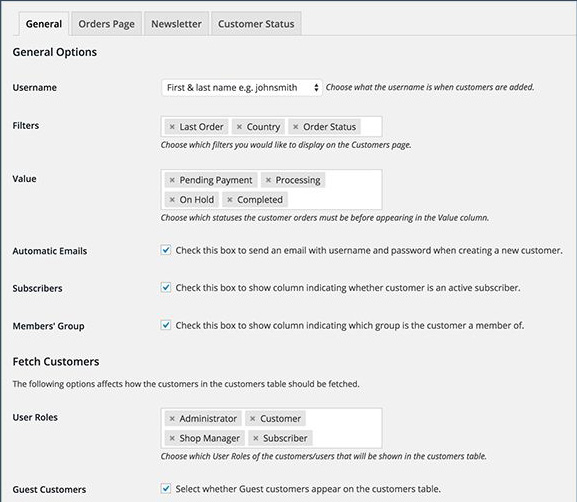Viewport: 577px width, 502px height.
Task: Toggle the Subscribers column checkbox
Action: [x=166, y=287]
